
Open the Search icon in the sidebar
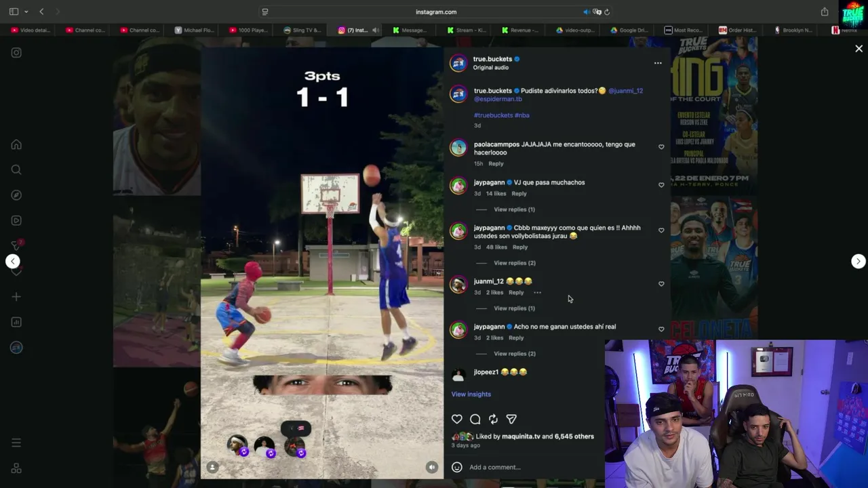(16, 169)
